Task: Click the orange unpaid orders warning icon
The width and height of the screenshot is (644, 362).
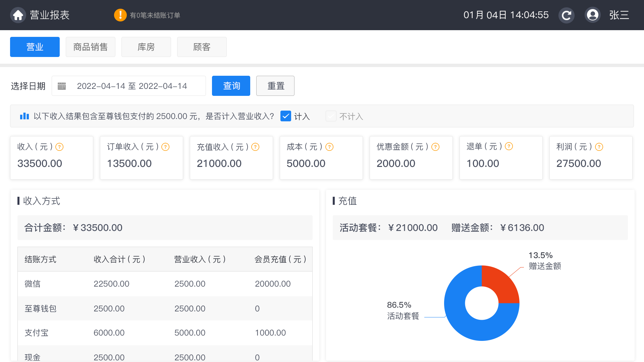Action: click(x=120, y=15)
